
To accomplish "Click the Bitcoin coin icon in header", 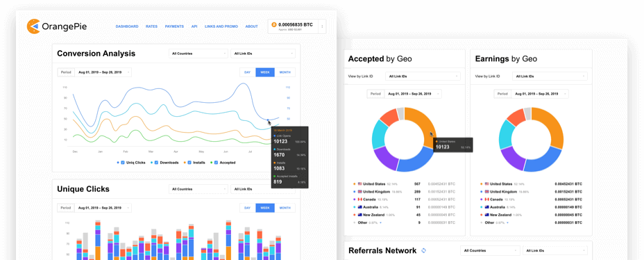I will (x=274, y=25).
